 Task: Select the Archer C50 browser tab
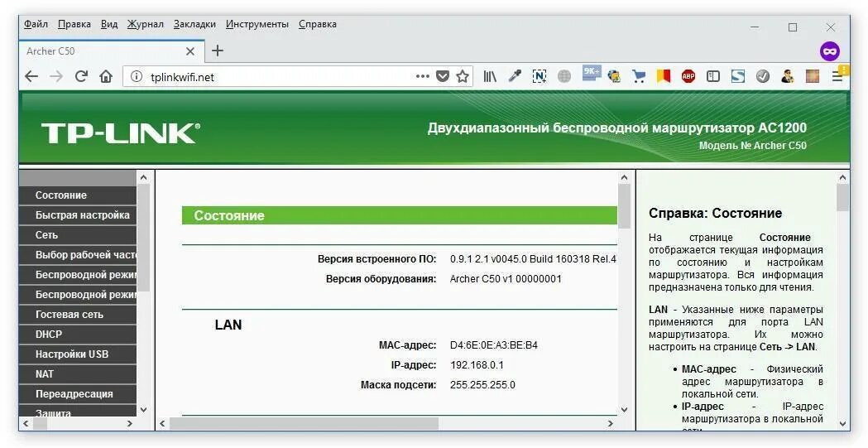(111, 51)
